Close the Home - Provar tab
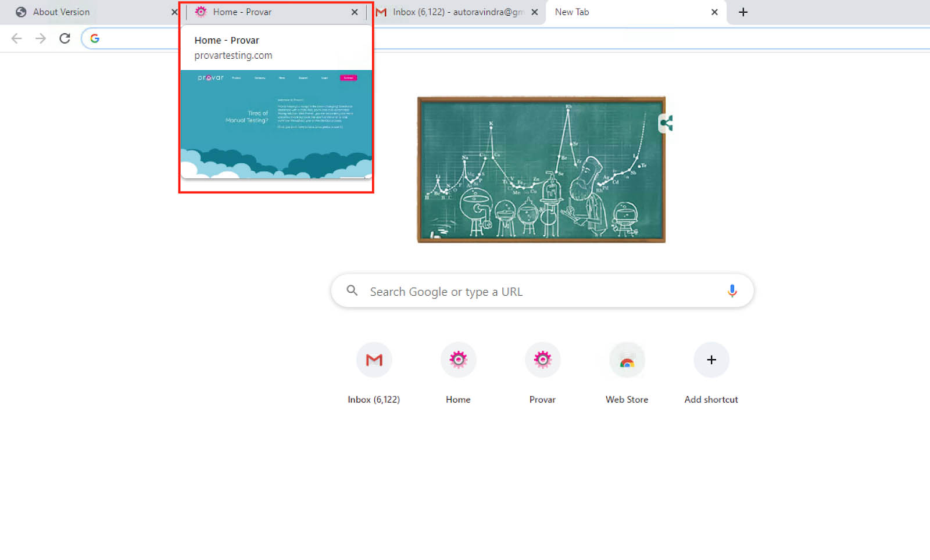Screen dimensions: 930x560 point(355,12)
